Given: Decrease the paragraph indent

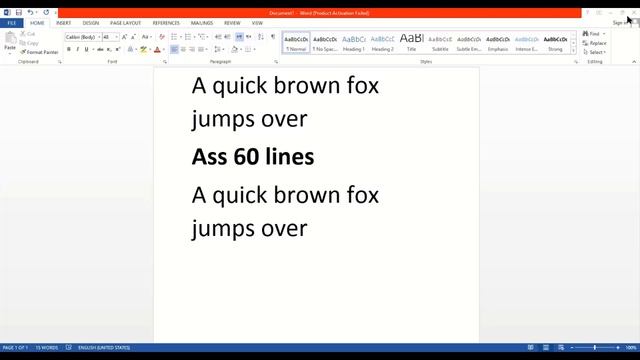Looking at the screenshot, I should tap(218, 37).
